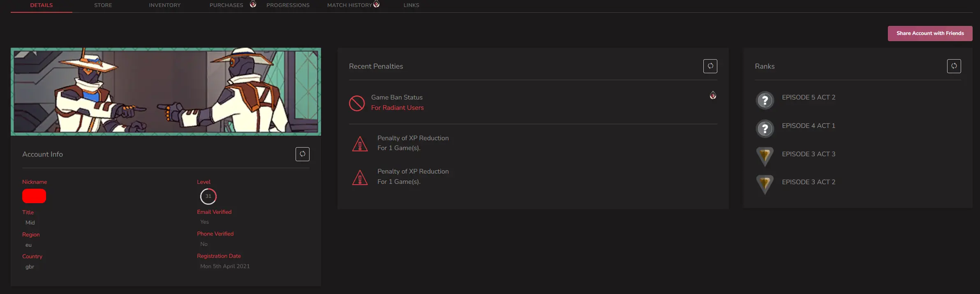Click the player card banner image
The width and height of the screenshot is (980, 294).
click(x=166, y=92)
